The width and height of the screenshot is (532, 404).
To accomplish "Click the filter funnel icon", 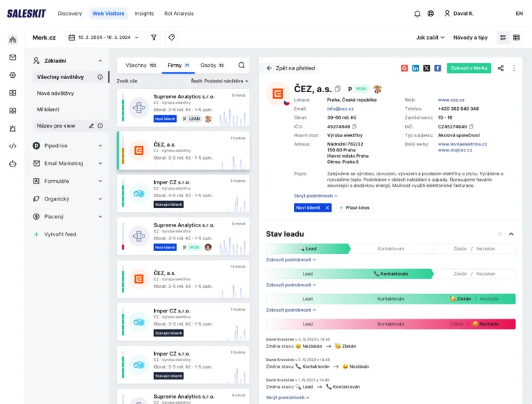I will 153,38.
